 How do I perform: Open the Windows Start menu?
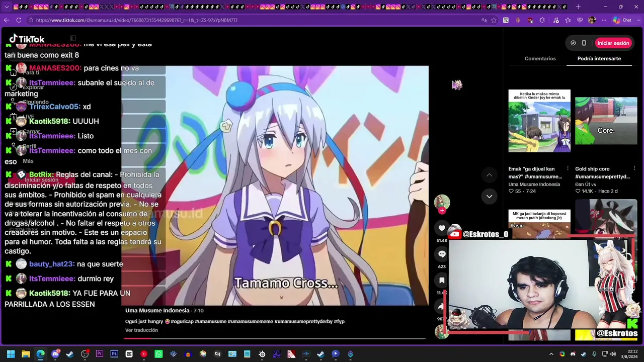(11, 354)
